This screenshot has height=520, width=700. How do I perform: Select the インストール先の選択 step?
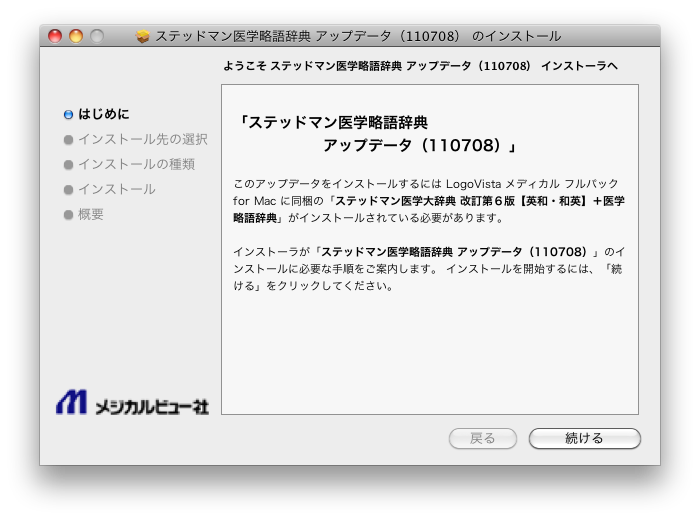point(143,139)
